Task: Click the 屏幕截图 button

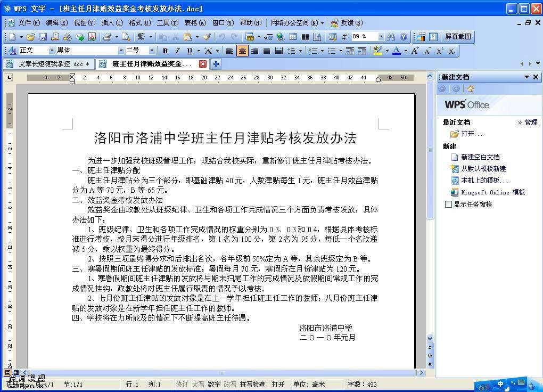Action: click(x=458, y=36)
